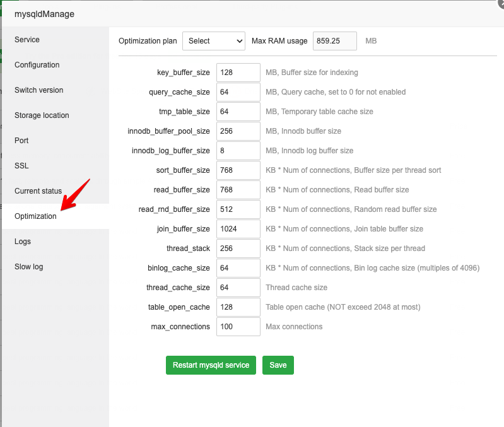The image size is (504, 427).
Task: Expand the Optimization plan dropdown
Action: pyautogui.click(x=214, y=41)
